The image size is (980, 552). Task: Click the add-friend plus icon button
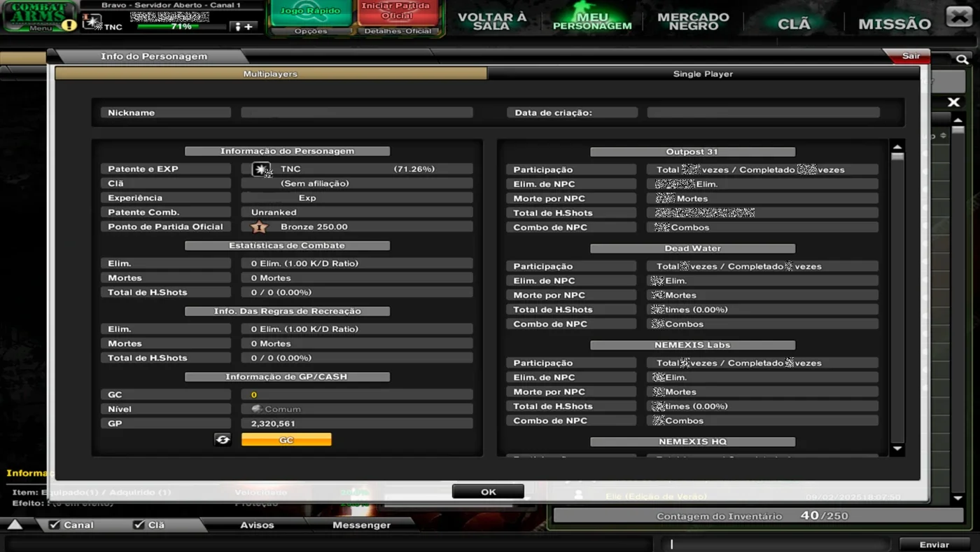[x=243, y=27]
